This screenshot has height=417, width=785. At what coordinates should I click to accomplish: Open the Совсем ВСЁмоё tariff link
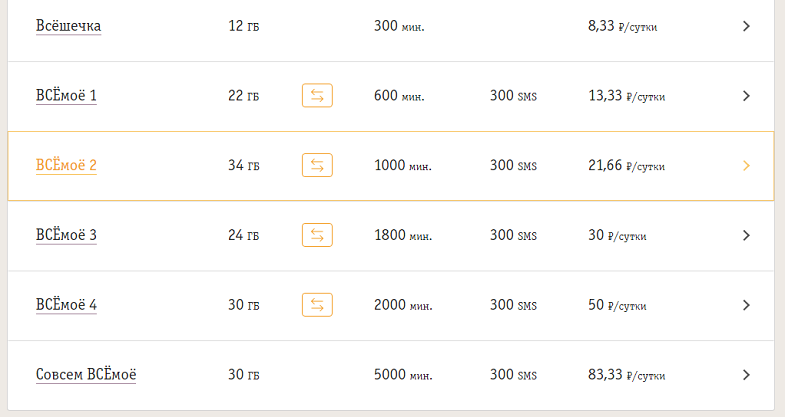tap(86, 374)
